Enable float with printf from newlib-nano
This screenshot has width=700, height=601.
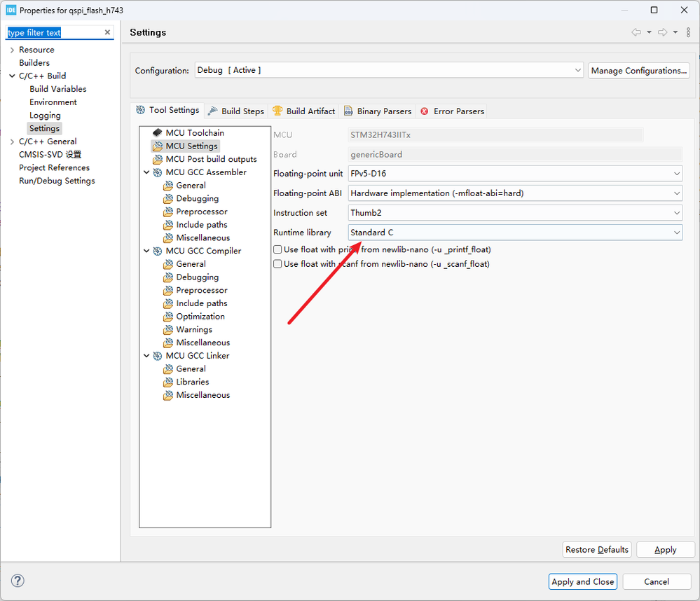pyautogui.click(x=277, y=249)
